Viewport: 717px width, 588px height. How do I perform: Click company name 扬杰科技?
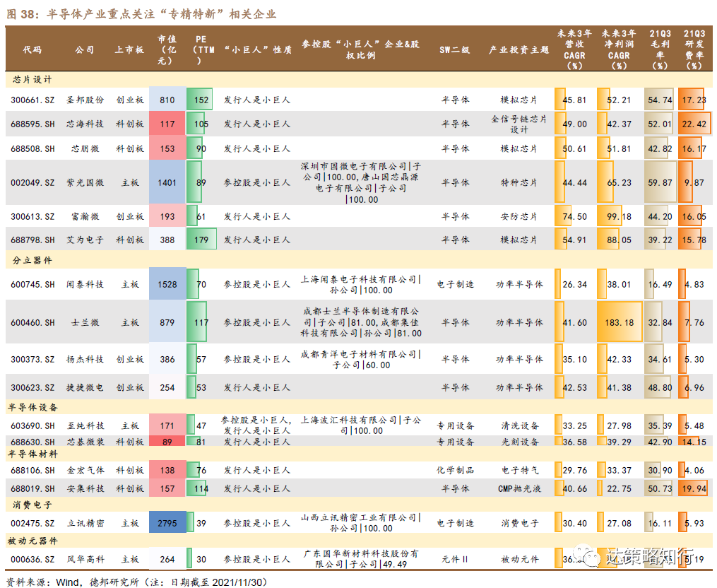(85, 359)
